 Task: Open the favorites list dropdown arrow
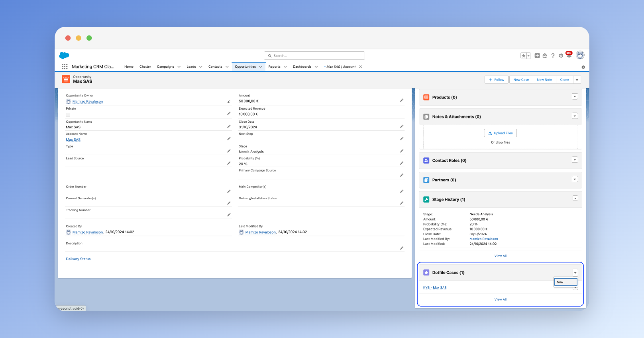coord(529,56)
